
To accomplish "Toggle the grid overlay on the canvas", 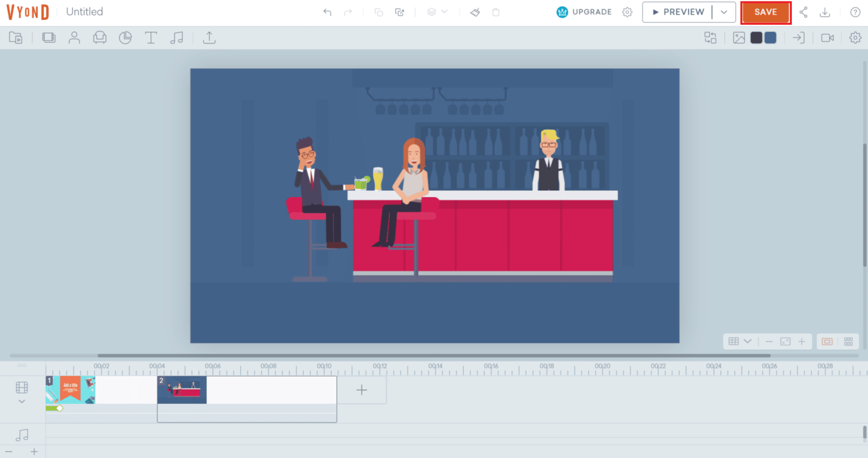I will click(733, 341).
